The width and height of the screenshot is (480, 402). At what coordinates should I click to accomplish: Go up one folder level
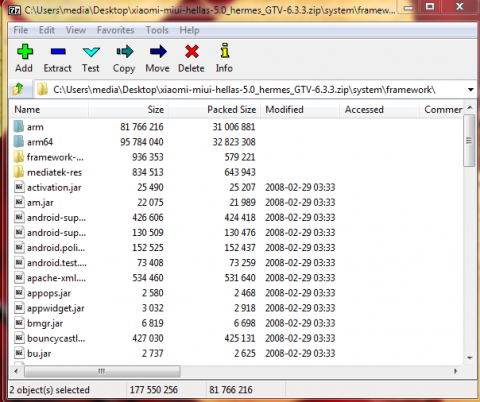pos(19,89)
